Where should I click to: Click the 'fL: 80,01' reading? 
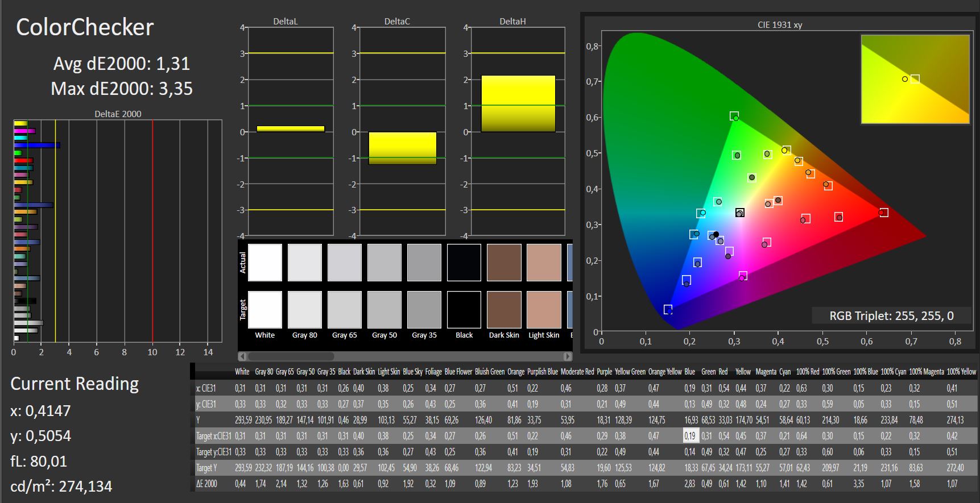pos(39,461)
